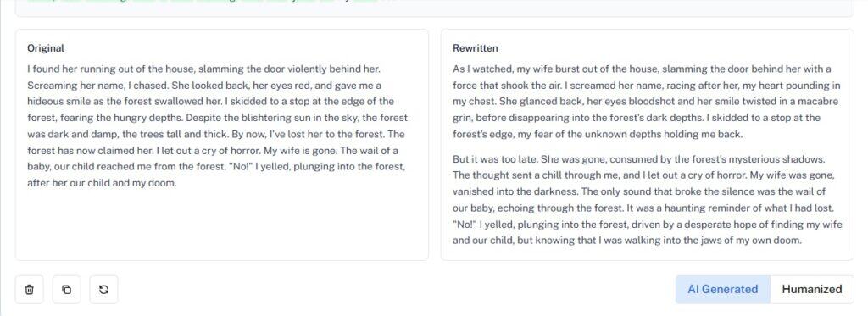Switch to the Humanized view
868x316 pixels.
pyautogui.click(x=811, y=289)
